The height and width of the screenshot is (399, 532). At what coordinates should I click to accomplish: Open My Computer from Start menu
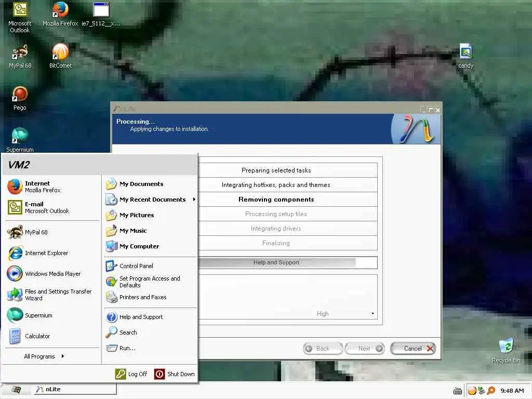point(150,246)
